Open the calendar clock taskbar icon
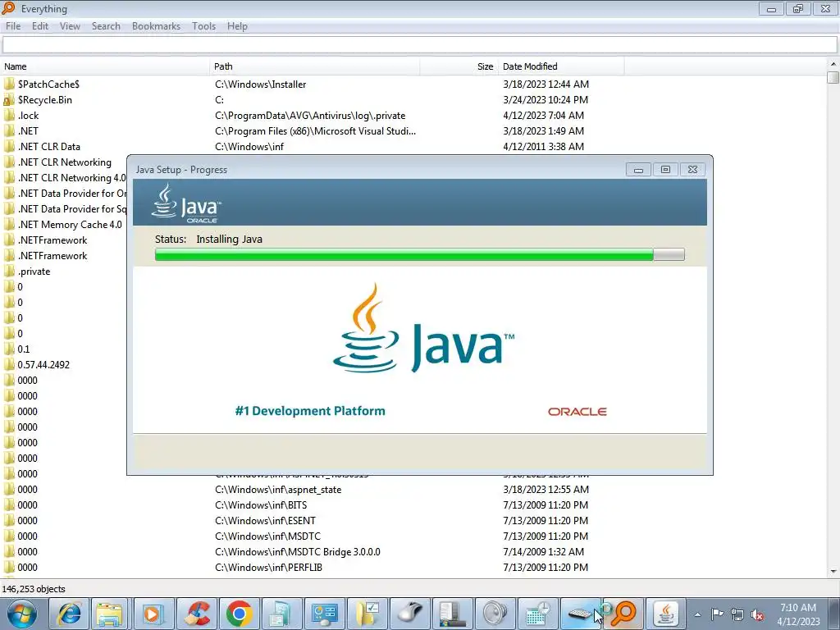Image resolution: width=840 pixels, height=630 pixels. 538,614
